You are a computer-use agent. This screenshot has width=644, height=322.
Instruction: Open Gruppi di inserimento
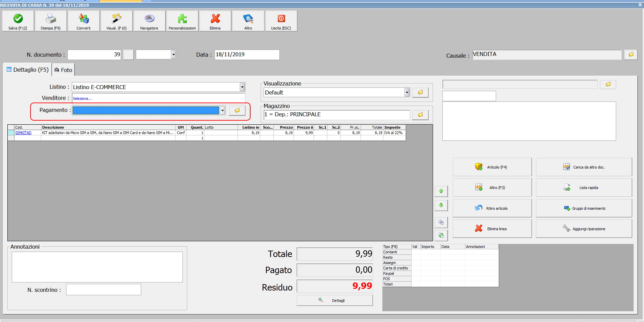pyautogui.click(x=584, y=208)
